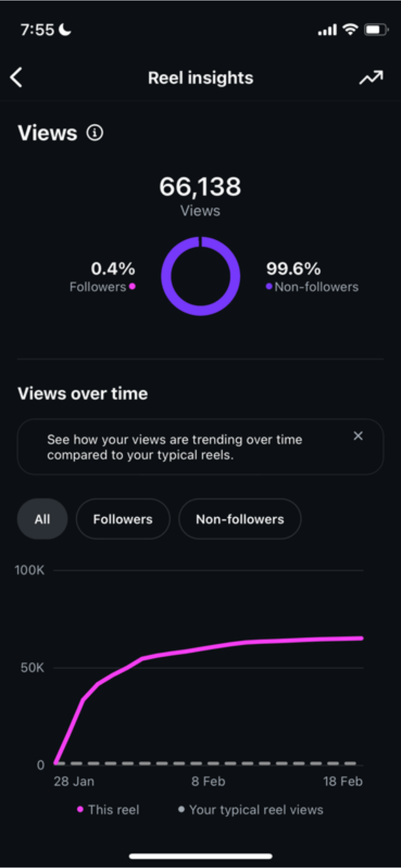Screen dimensions: 401x868
Task: Tap the home indicator bar
Action: (201, 857)
